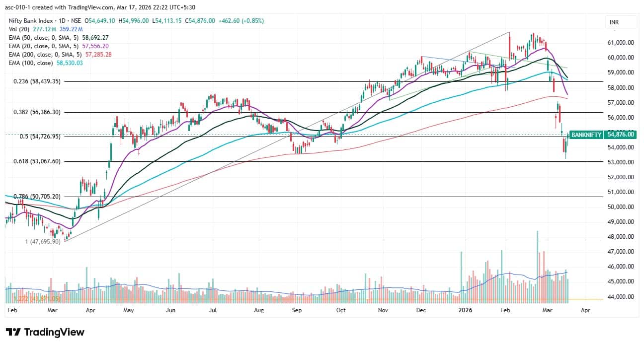644x347 pixels.
Task: Select the close value C54,876.00
Action: coord(201,21)
